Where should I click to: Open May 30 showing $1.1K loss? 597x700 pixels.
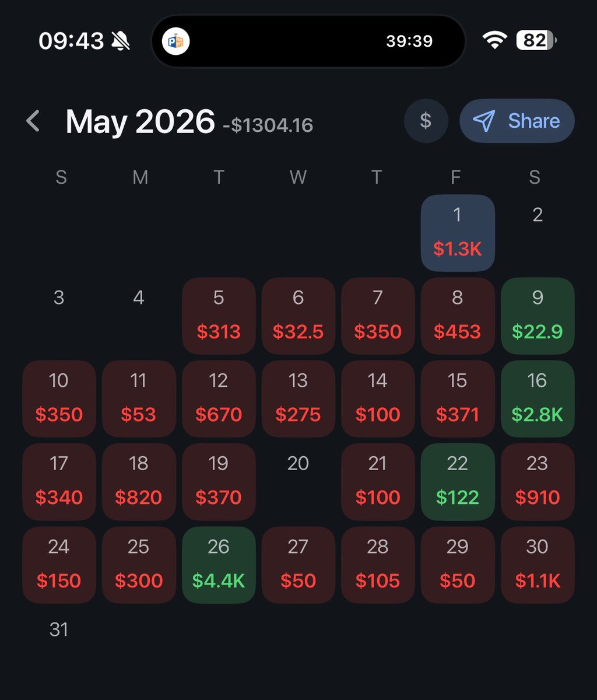[538, 565]
